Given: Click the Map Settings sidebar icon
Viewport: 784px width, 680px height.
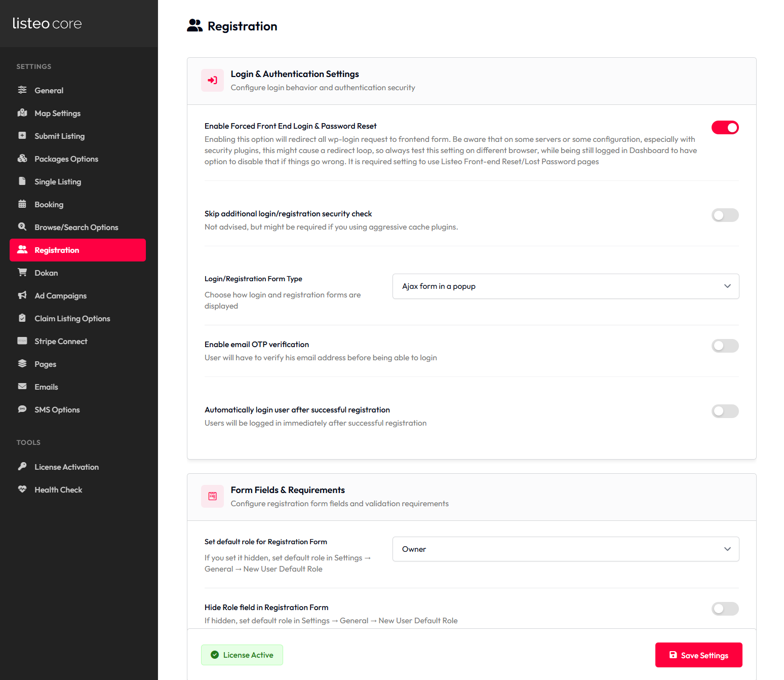Looking at the screenshot, I should pyautogui.click(x=22, y=113).
